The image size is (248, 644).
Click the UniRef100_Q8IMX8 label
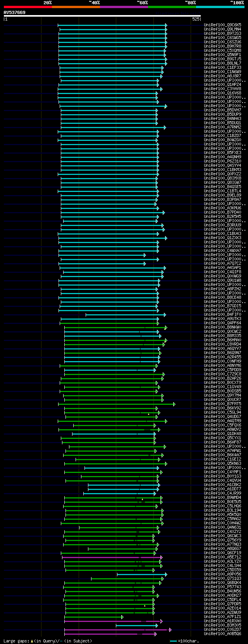[222, 178]
